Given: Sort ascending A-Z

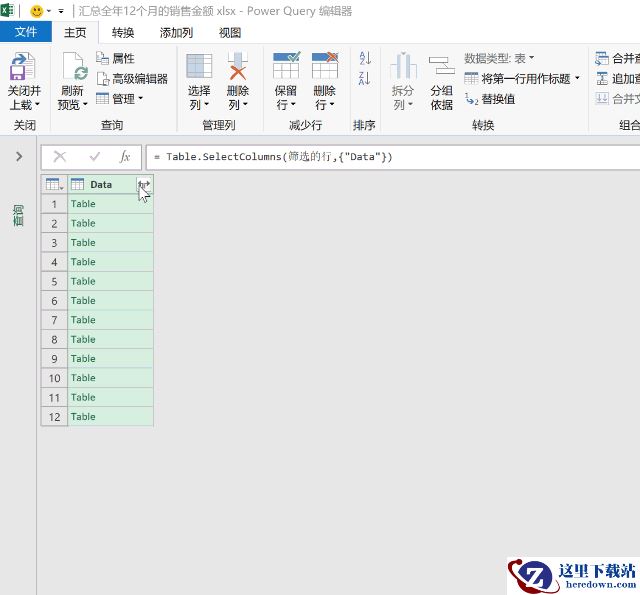Looking at the screenshot, I should point(365,58).
